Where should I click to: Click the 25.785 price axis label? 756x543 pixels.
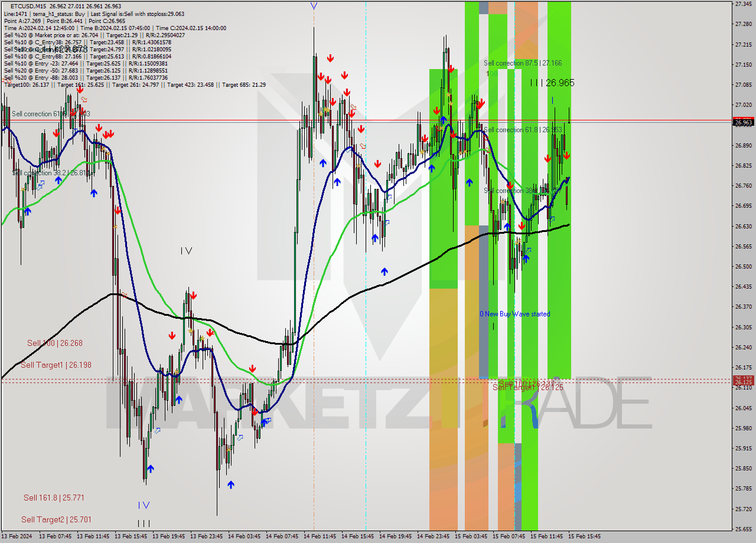[743, 488]
